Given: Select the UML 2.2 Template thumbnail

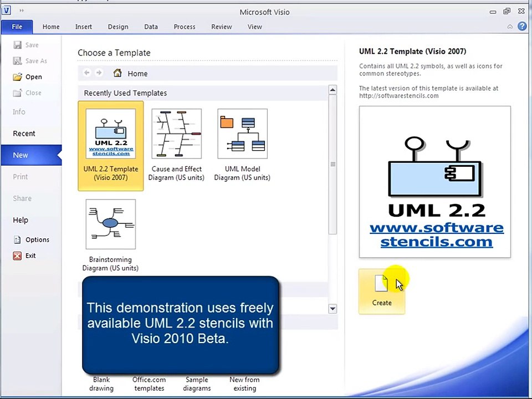Looking at the screenshot, I should coord(111,134).
